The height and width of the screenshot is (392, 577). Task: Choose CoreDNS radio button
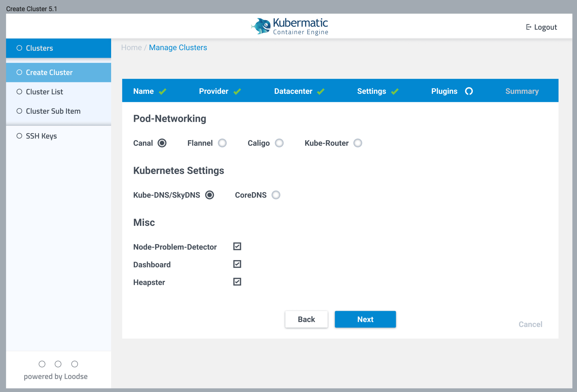pyautogui.click(x=276, y=195)
